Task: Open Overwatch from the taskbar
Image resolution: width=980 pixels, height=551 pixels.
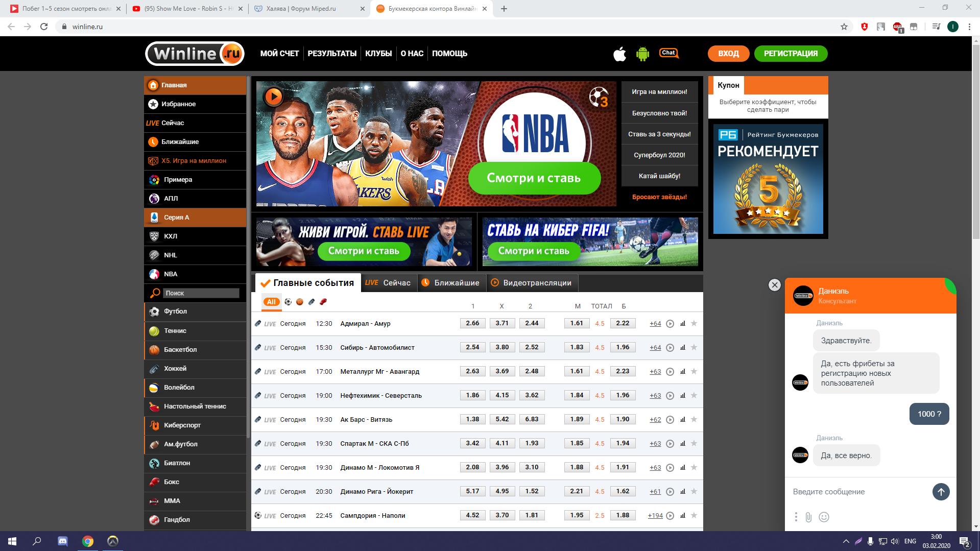Action: click(x=113, y=541)
